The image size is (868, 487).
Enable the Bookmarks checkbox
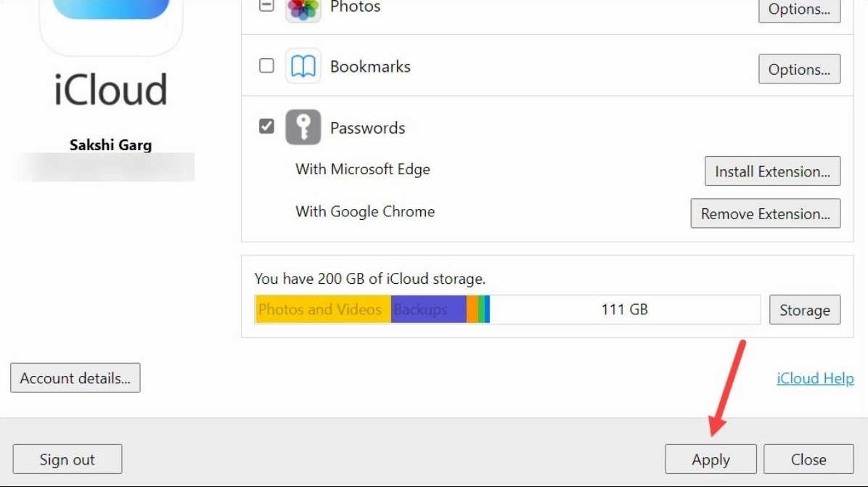tap(267, 66)
